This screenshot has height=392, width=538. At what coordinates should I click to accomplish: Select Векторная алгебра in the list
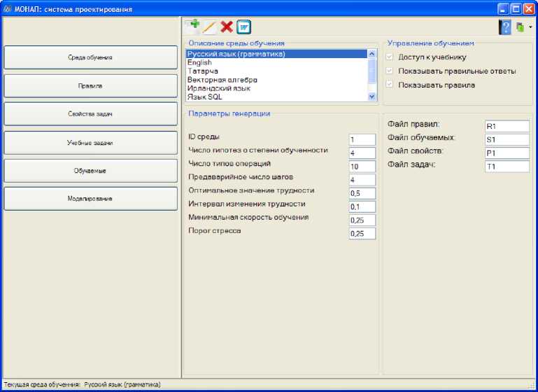[x=276, y=80]
